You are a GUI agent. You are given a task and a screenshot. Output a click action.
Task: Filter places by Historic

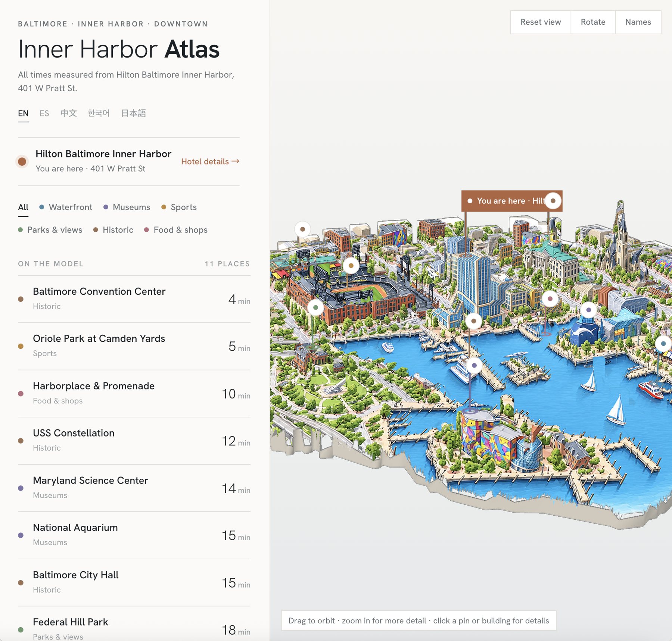coord(113,230)
